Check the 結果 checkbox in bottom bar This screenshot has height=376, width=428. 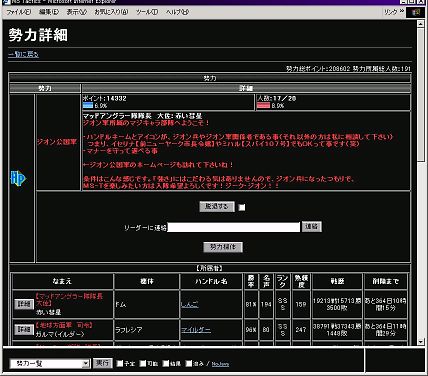coord(166,363)
